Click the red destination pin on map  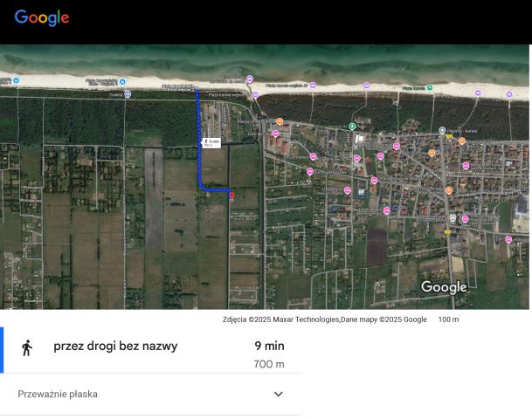coord(231,196)
